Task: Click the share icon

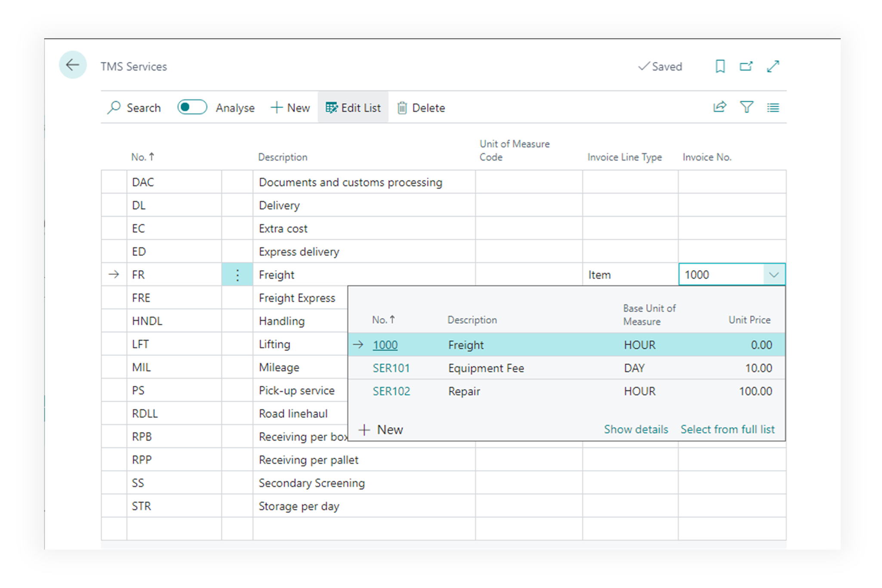Action: [x=719, y=107]
